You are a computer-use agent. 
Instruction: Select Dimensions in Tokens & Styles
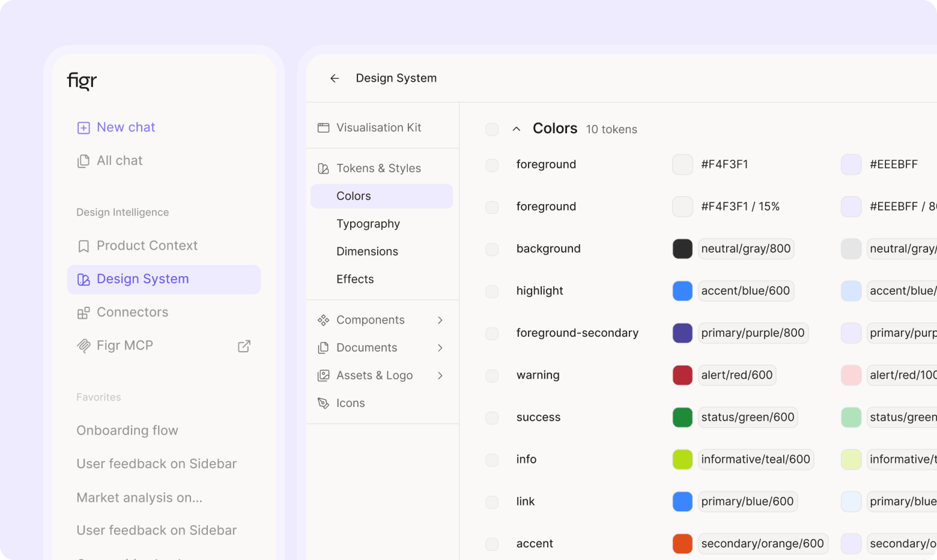tap(367, 251)
